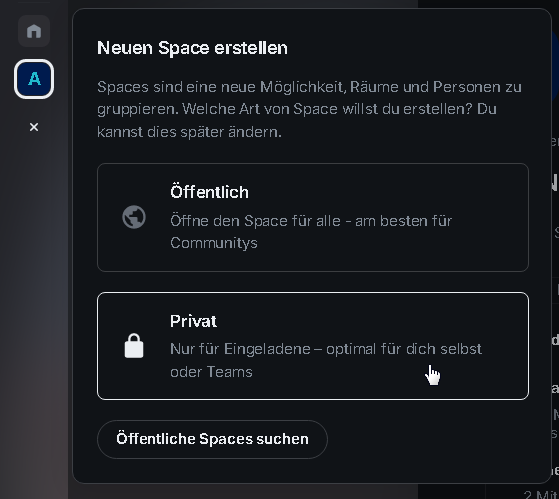Click 'kannst dies später ändern' text line

189,132
